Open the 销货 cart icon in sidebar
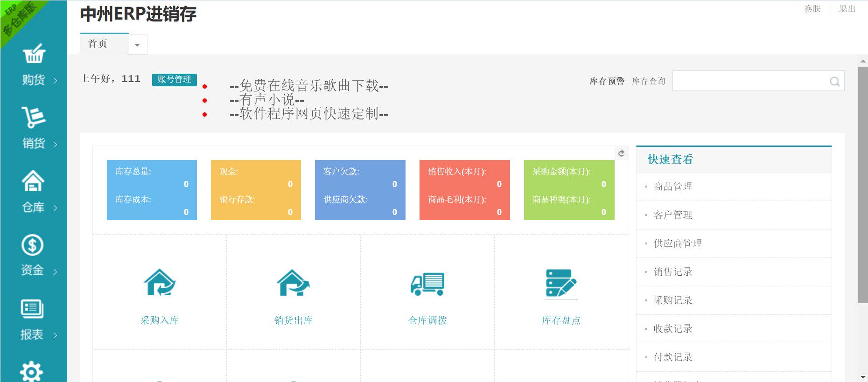The width and height of the screenshot is (868, 382). [34, 117]
